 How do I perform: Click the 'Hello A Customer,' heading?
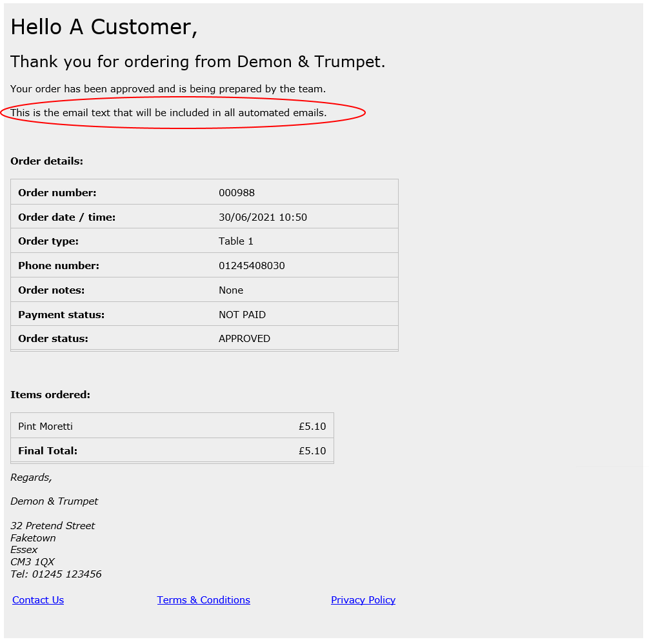104,27
